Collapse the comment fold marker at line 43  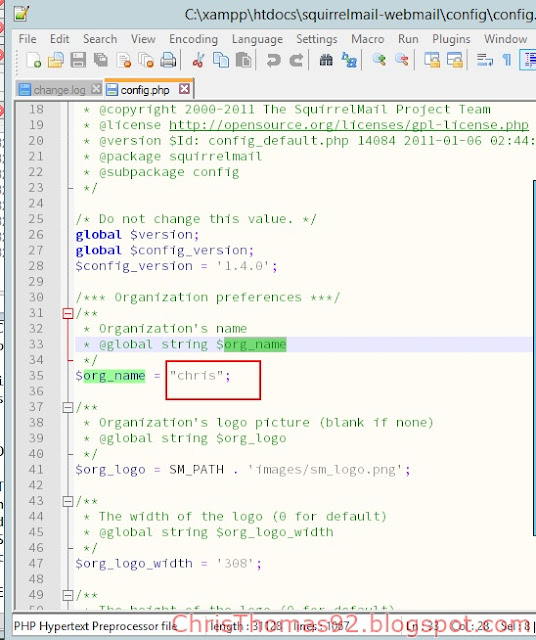click(x=68, y=501)
